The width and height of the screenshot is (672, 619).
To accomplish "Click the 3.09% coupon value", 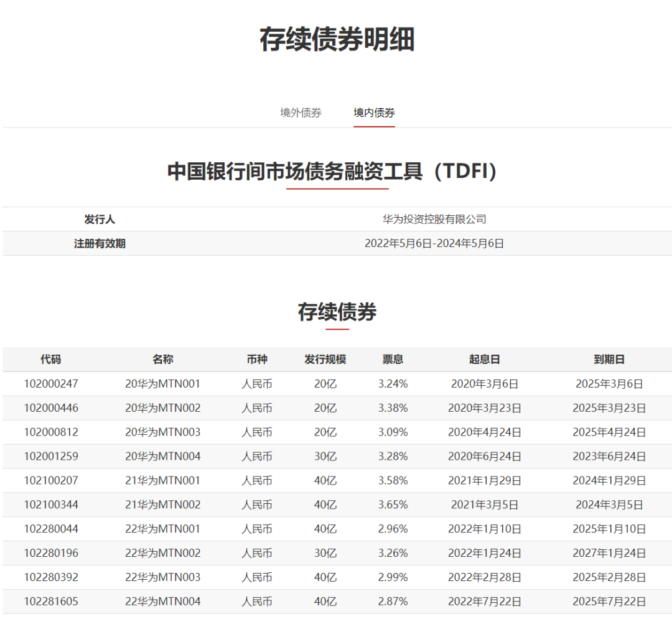I will point(393,432).
